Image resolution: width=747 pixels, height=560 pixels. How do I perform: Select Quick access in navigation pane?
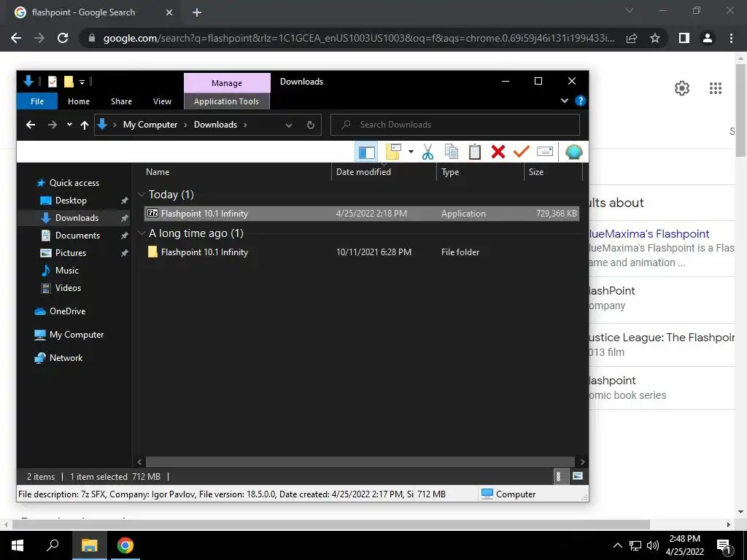coord(74,183)
